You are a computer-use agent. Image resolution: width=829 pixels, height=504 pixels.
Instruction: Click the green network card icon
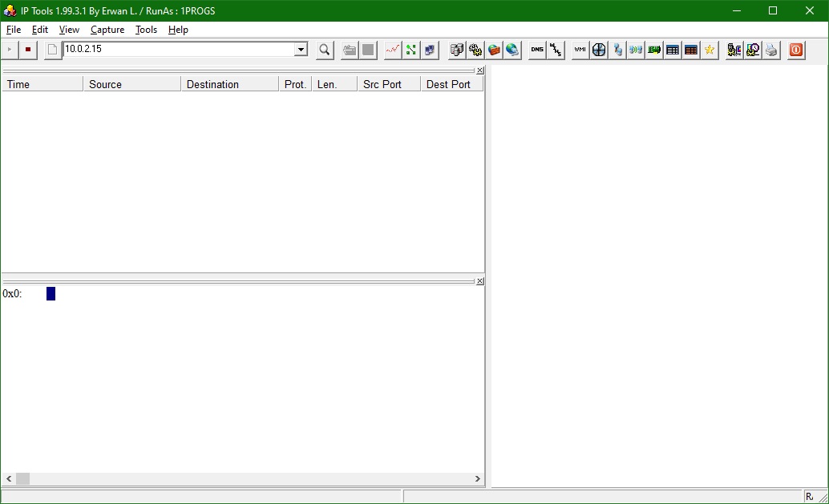pos(654,50)
